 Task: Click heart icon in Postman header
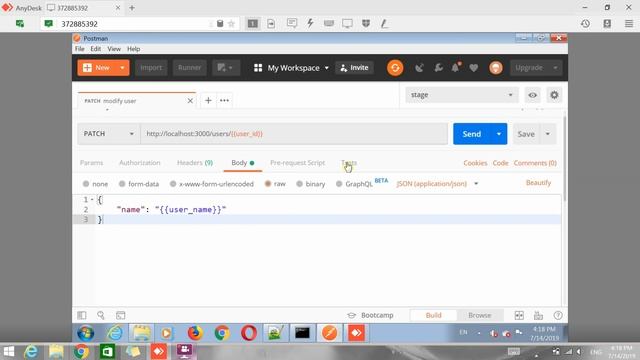[x=473, y=68]
